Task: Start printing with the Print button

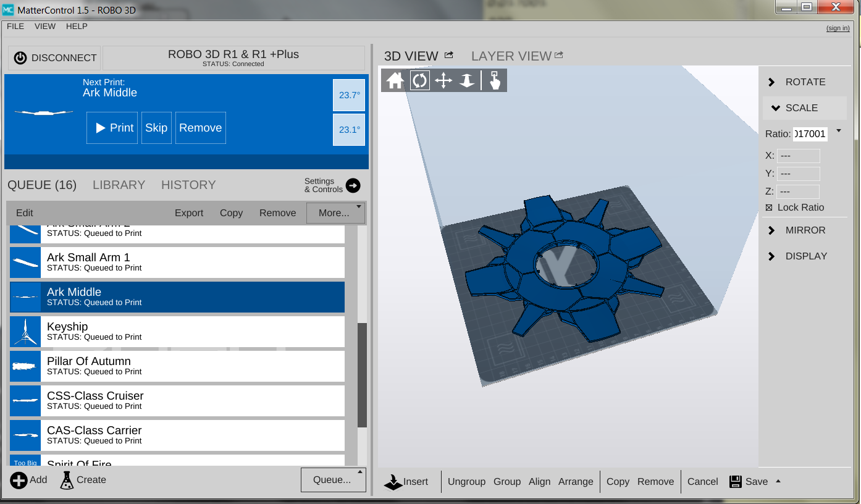Action: (112, 128)
